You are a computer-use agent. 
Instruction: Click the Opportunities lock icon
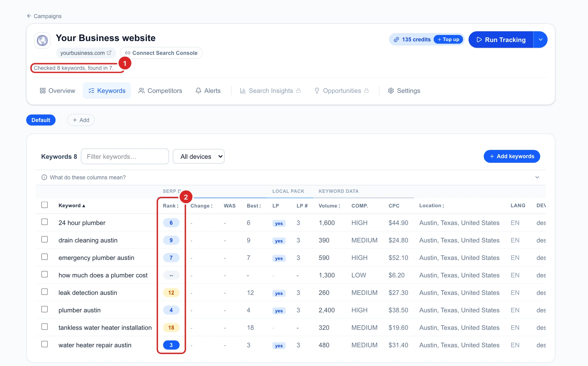[366, 90]
